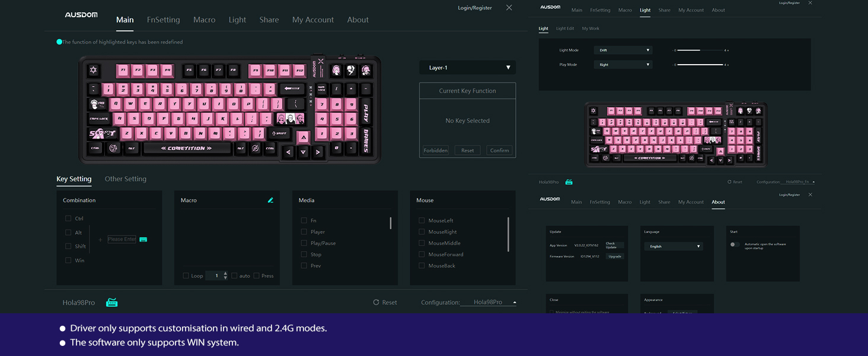Screen dimensions: 868x356
Task: Click the circular arrow Reset icon in main window
Action: (x=376, y=303)
